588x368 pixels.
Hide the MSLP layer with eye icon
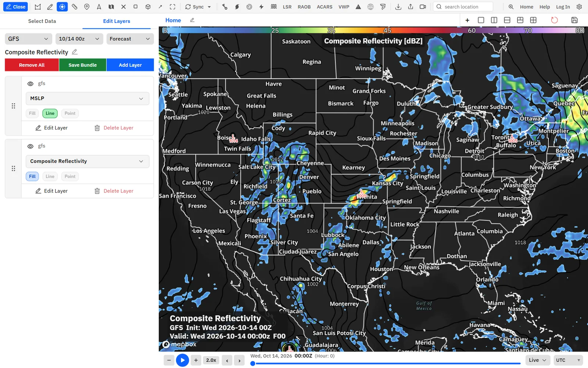click(31, 84)
